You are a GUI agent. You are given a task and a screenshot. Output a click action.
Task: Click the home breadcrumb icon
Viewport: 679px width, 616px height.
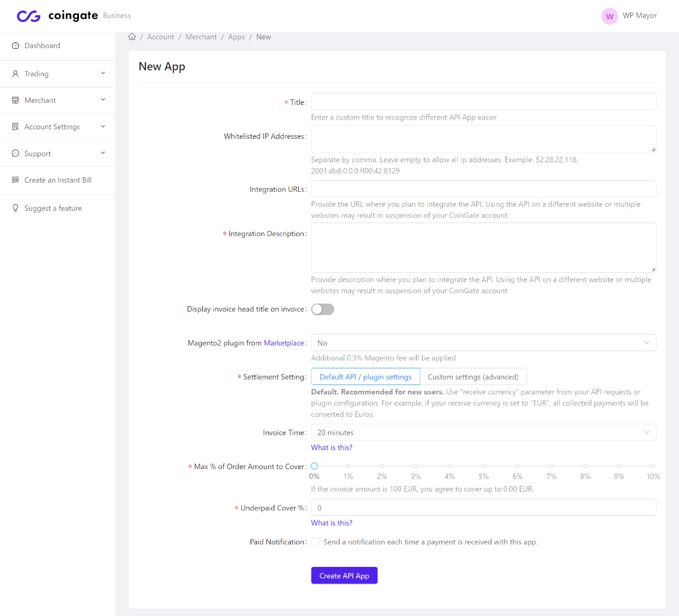point(132,37)
